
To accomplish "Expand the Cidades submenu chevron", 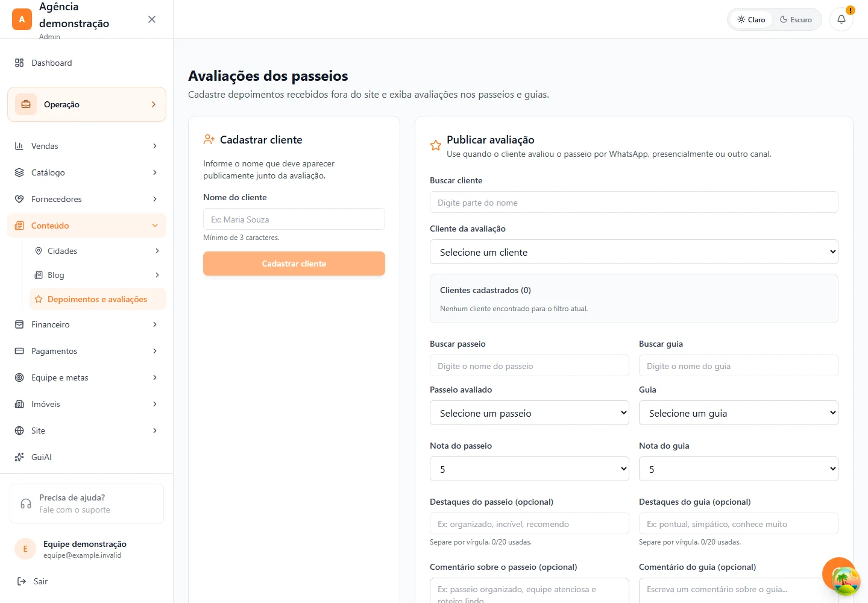I will tap(157, 251).
